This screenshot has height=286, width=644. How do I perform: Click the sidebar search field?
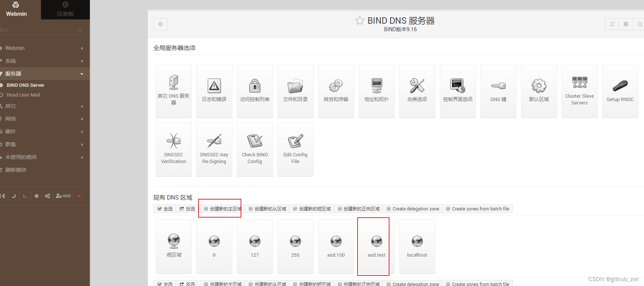(x=42, y=30)
